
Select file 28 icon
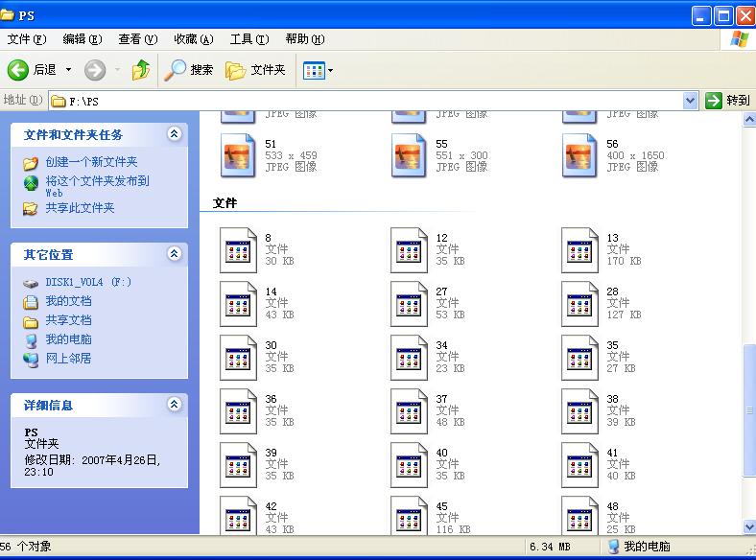click(x=579, y=304)
